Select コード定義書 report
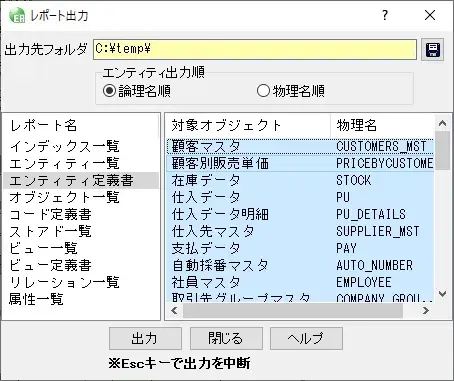The image size is (454, 381). pos(81,214)
